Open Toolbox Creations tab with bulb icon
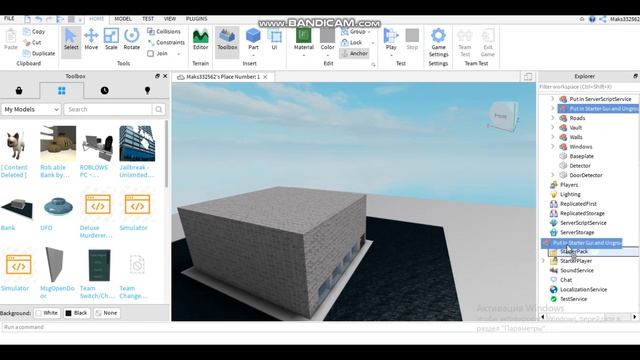This screenshot has width=640, height=360. (147, 91)
